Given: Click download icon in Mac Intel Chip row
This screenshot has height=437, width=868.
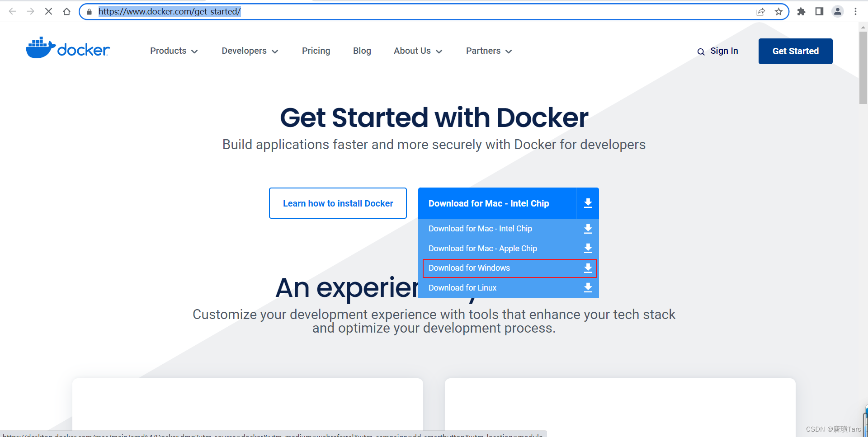Looking at the screenshot, I should [x=588, y=229].
